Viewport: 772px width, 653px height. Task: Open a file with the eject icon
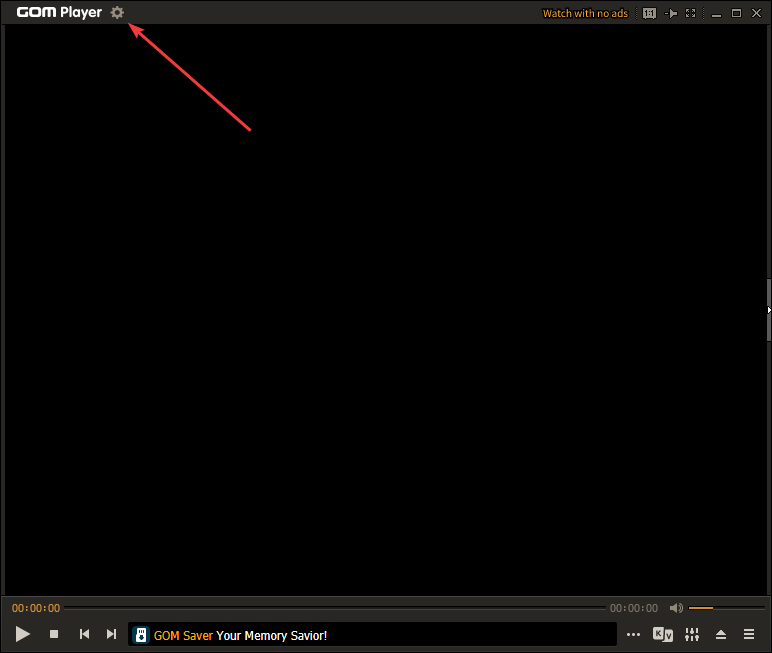[x=721, y=634]
